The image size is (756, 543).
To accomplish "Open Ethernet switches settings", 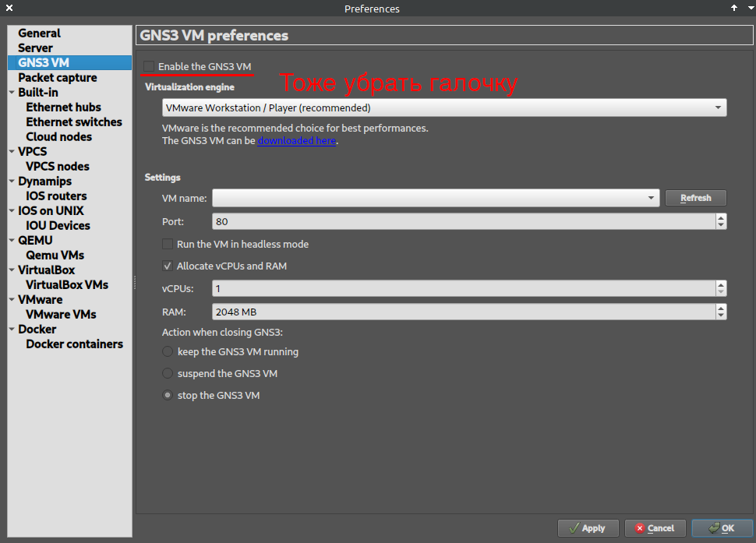I will (74, 122).
